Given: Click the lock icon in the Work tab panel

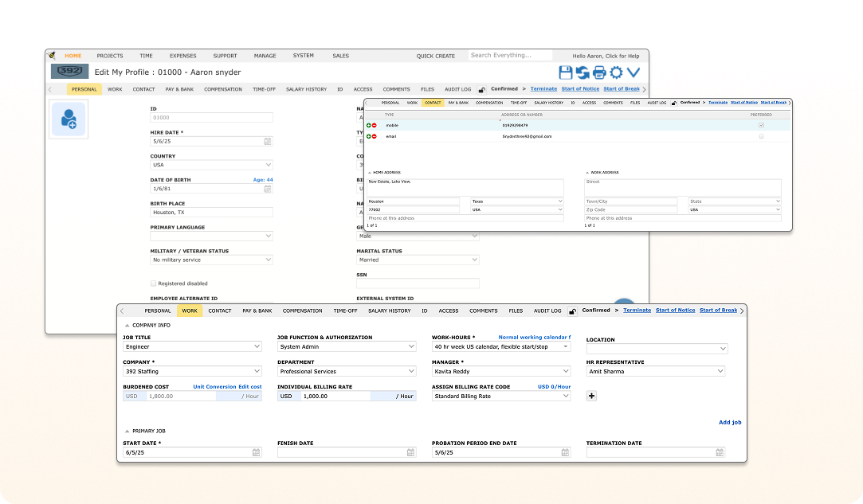Looking at the screenshot, I should (x=572, y=311).
